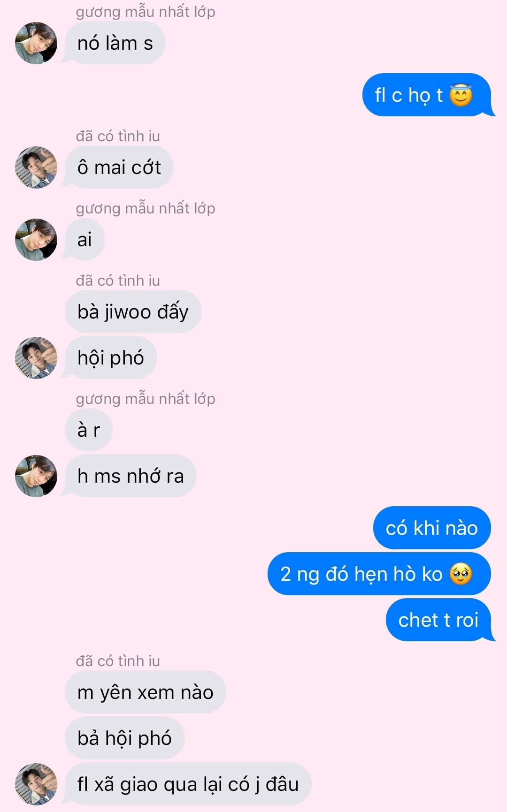Image resolution: width=507 pixels, height=812 pixels.
Task: Select the "hội phó" message bubble
Action: pyautogui.click(x=111, y=358)
